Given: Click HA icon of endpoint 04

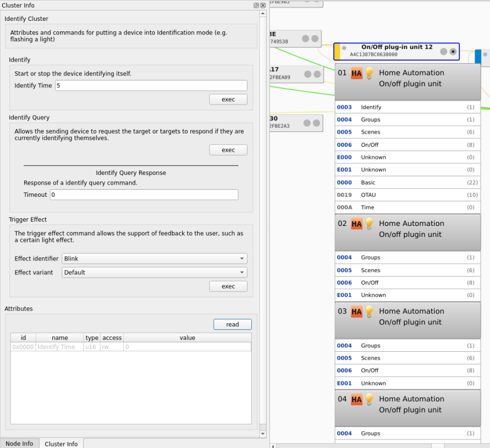Looking at the screenshot, I should [356, 400].
